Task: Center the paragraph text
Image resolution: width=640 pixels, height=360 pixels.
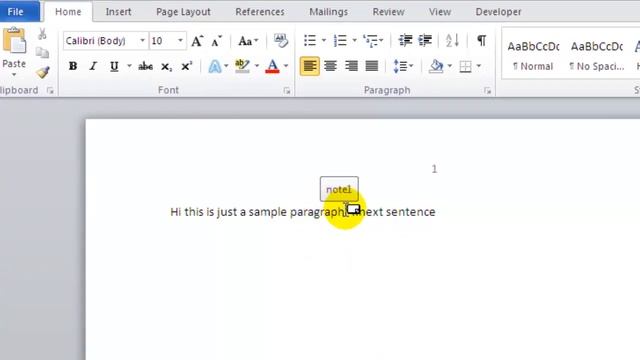Action: [x=331, y=66]
